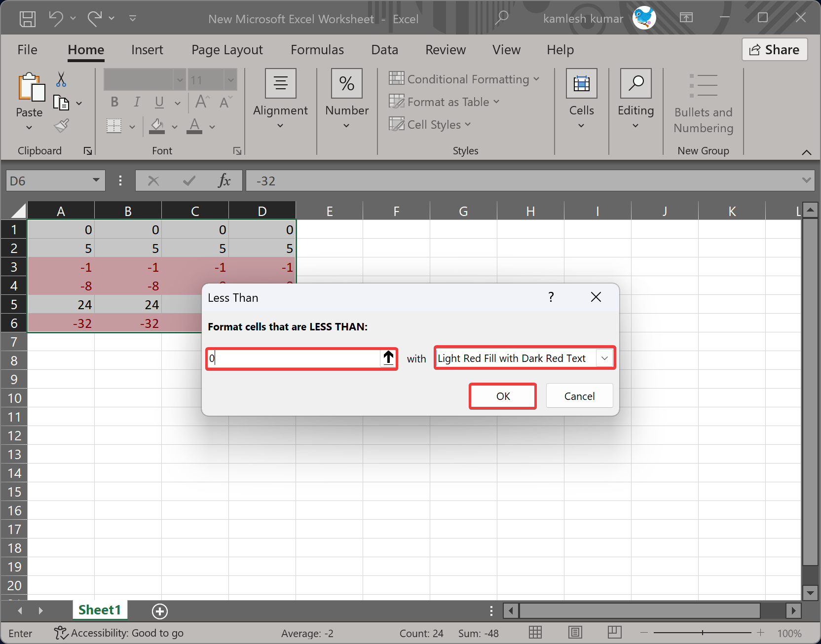
Task: Open the Alignment group menu
Action: point(280,99)
